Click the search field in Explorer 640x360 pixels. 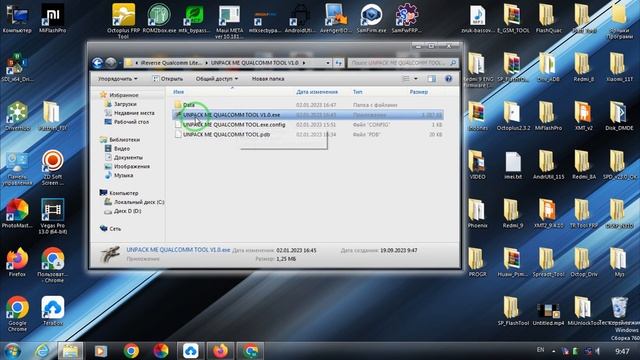pyautogui.click(x=403, y=63)
